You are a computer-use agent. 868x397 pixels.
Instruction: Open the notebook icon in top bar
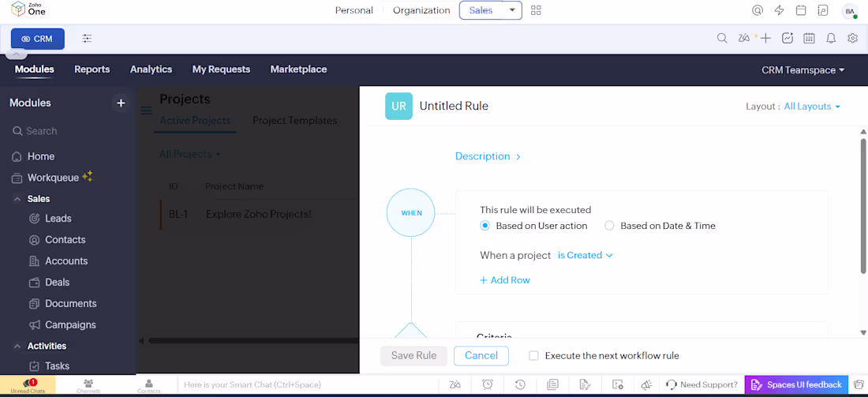tap(822, 10)
